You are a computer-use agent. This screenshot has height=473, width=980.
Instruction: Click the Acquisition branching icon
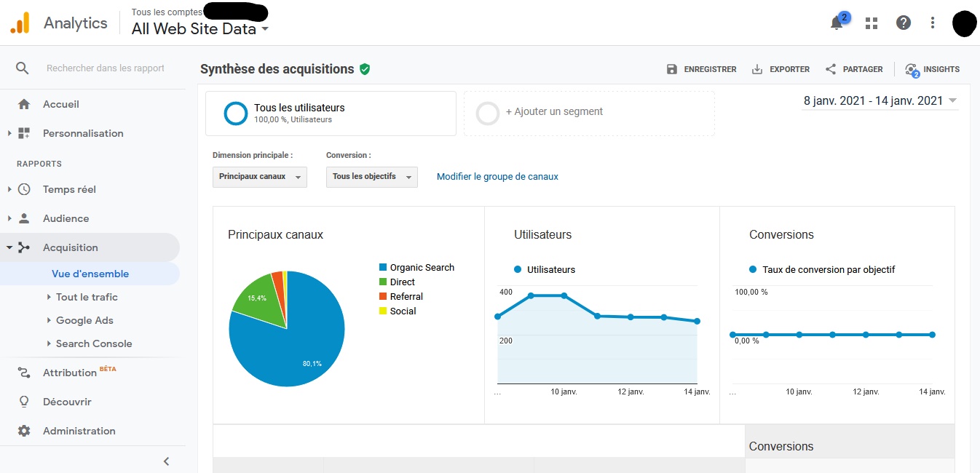point(24,247)
